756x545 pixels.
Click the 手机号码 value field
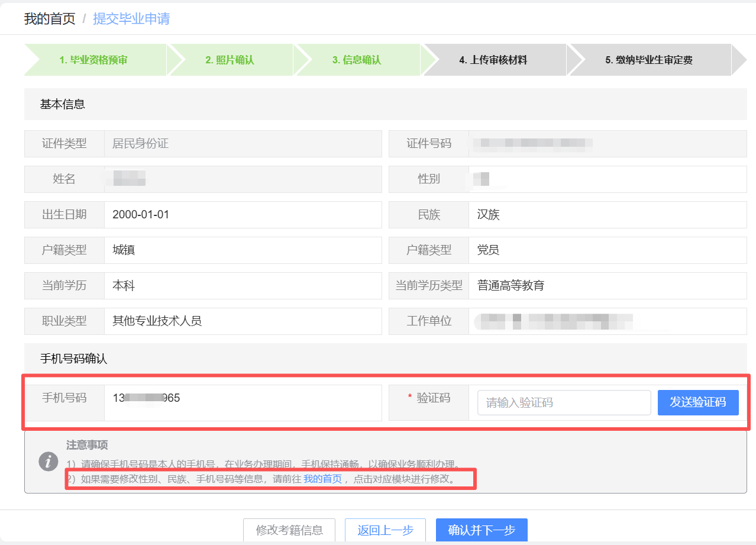tap(243, 402)
